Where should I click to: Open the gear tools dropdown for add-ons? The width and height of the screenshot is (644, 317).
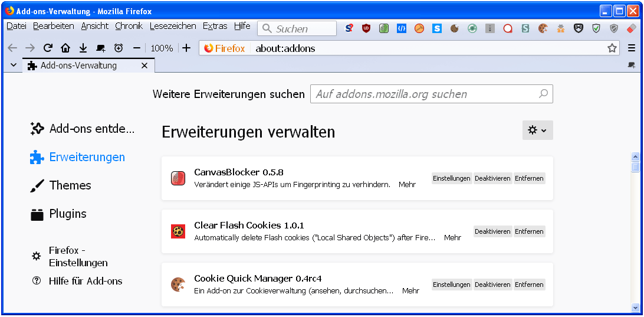tap(538, 130)
